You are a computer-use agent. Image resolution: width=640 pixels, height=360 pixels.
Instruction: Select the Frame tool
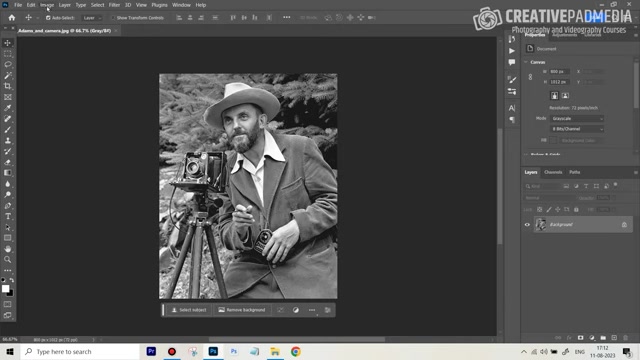[x=8, y=97]
